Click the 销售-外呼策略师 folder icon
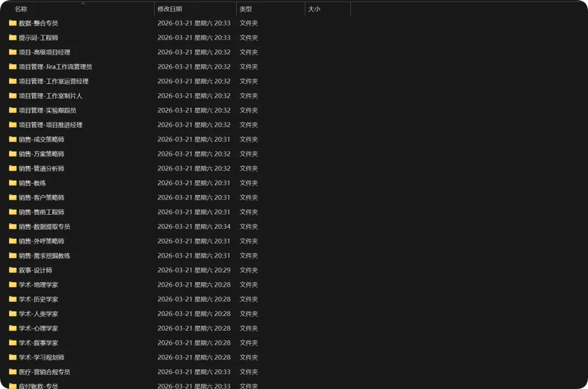Image resolution: width=588 pixels, height=389 pixels. [x=13, y=241]
